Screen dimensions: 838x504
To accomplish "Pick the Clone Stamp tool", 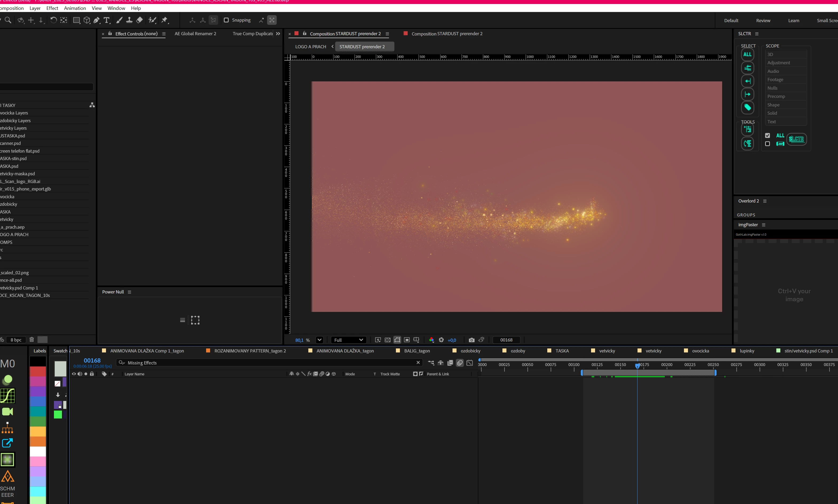I will coord(129,20).
